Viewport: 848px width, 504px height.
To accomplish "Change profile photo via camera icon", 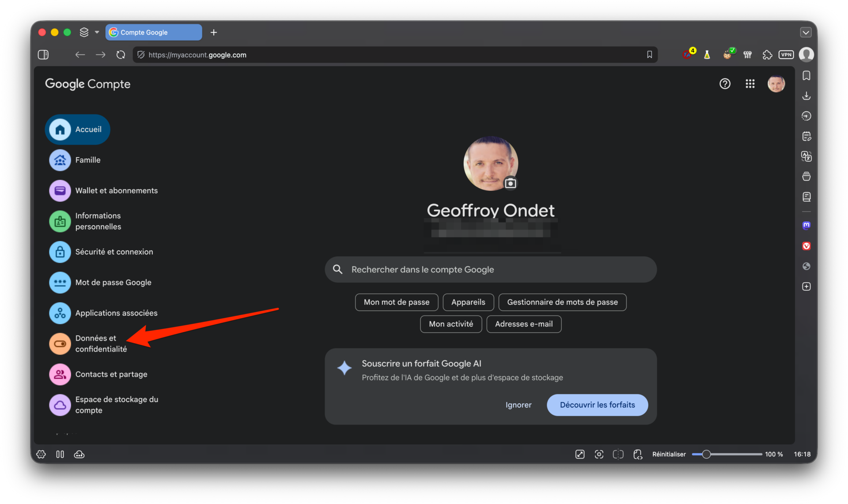I will 511,183.
